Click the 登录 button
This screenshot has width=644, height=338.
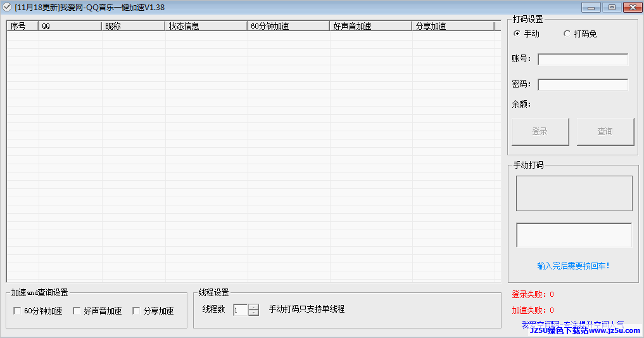(x=540, y=131)
